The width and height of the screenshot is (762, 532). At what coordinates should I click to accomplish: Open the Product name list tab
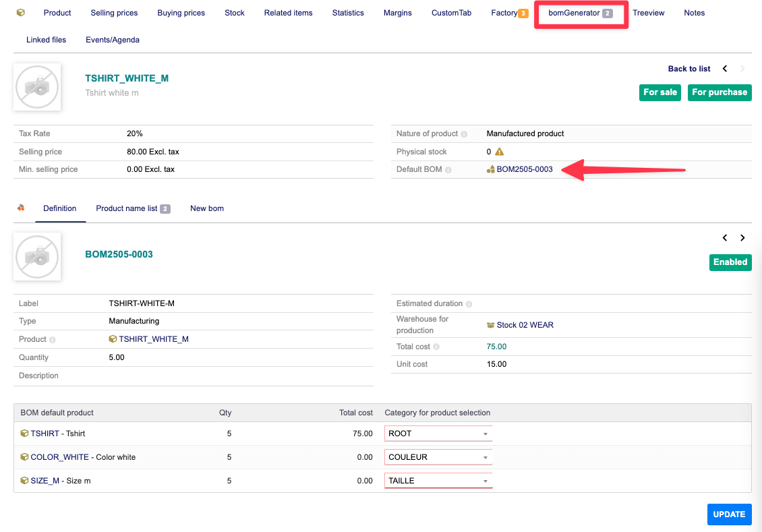coord(132,208)
